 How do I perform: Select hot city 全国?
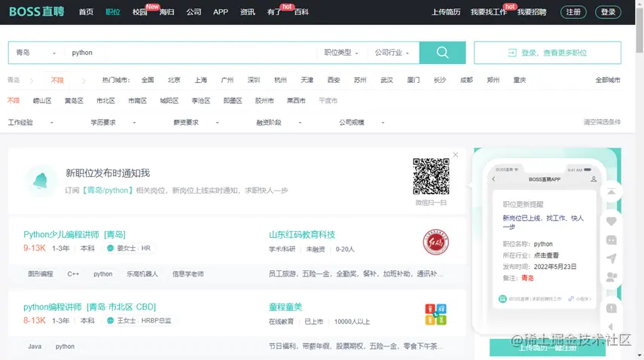148,80
